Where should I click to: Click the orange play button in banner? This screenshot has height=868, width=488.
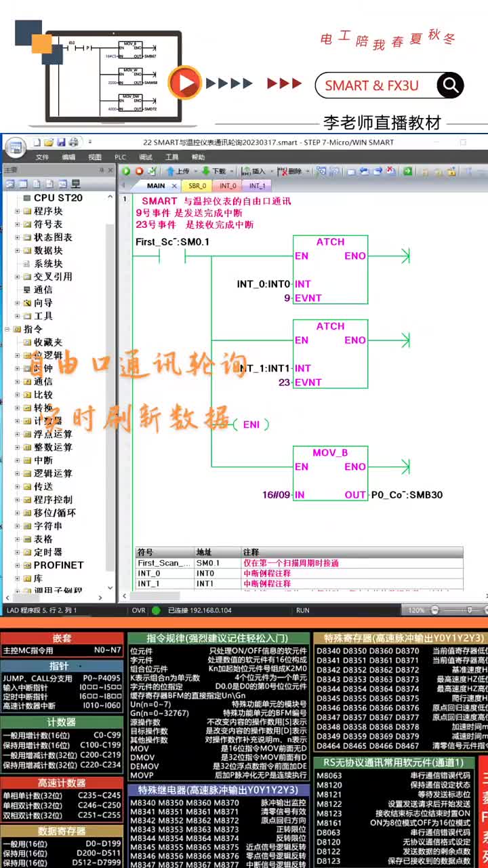pyautogui.click(x=185, y=83)
